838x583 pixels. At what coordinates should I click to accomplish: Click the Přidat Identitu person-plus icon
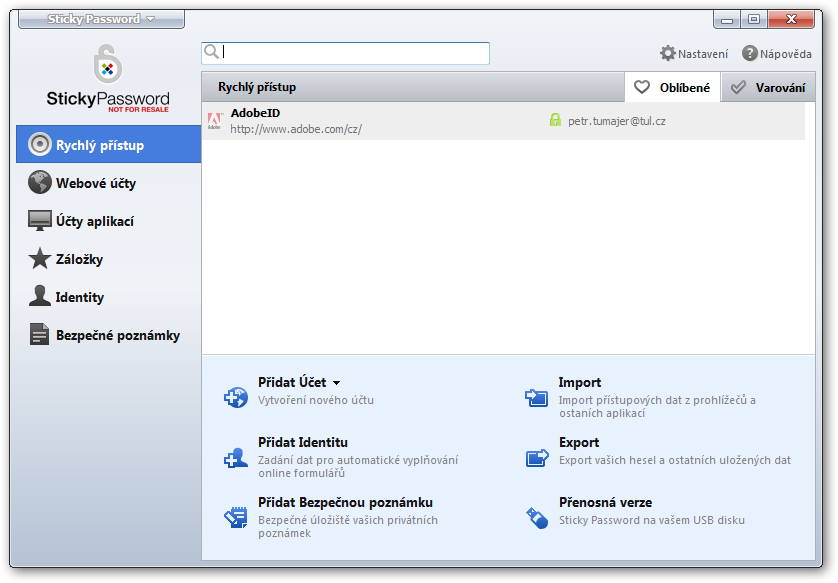[236, 458]
